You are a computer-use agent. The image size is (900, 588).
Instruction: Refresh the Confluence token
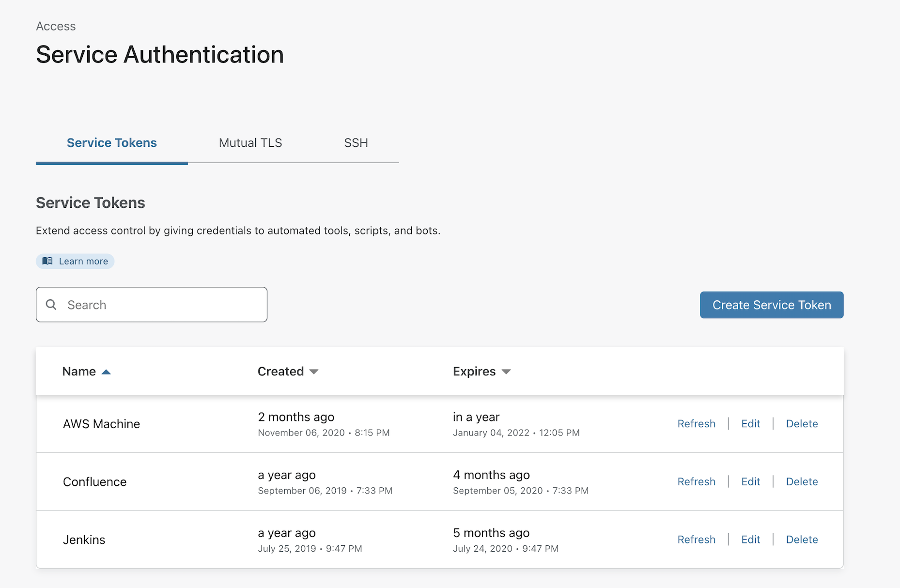coord(697,481)
